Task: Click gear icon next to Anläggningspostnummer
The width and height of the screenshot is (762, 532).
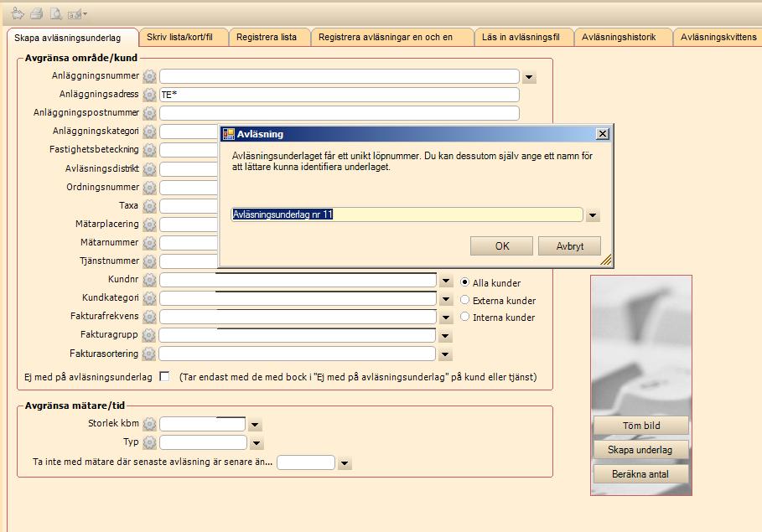Action: pos(150,113)
